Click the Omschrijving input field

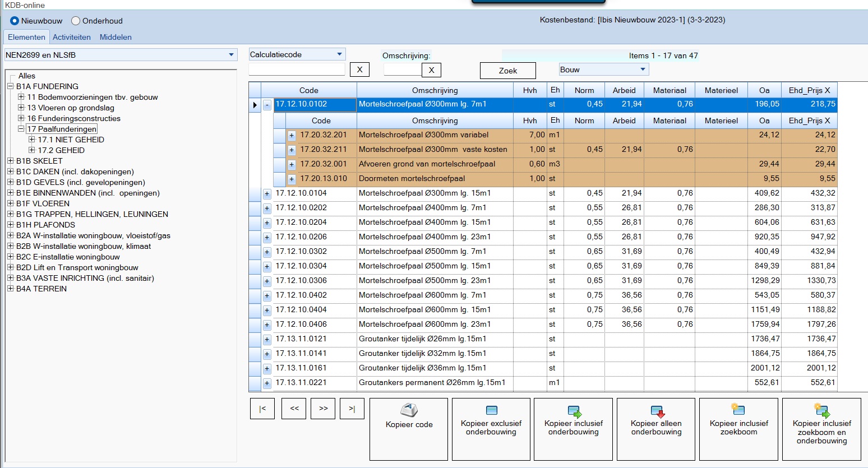pyautogui.click(x=403, y=69)
